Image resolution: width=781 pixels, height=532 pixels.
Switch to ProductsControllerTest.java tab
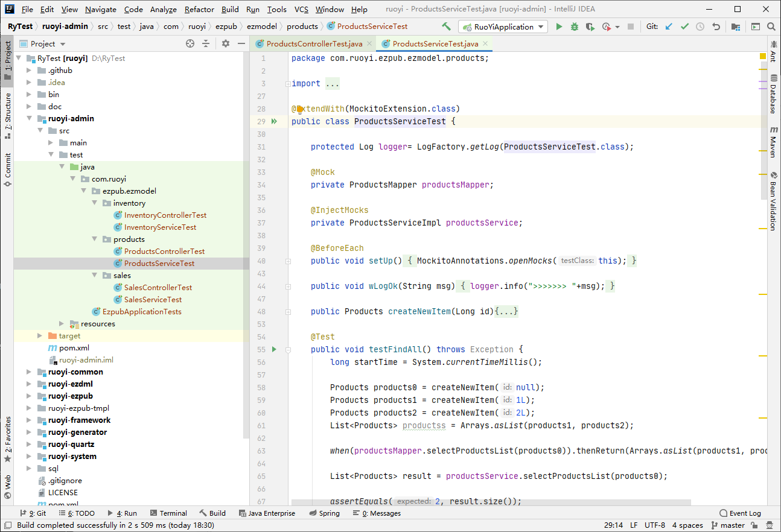coord(314,44)
